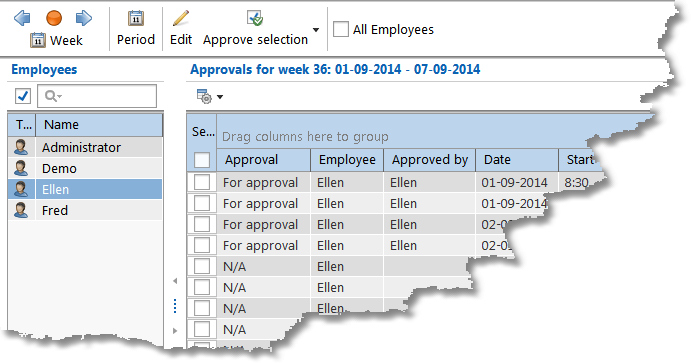Viewport: 691px width, 364px height.
Task: Open the grid settings gear dropdown
Action: click(210, 97)
